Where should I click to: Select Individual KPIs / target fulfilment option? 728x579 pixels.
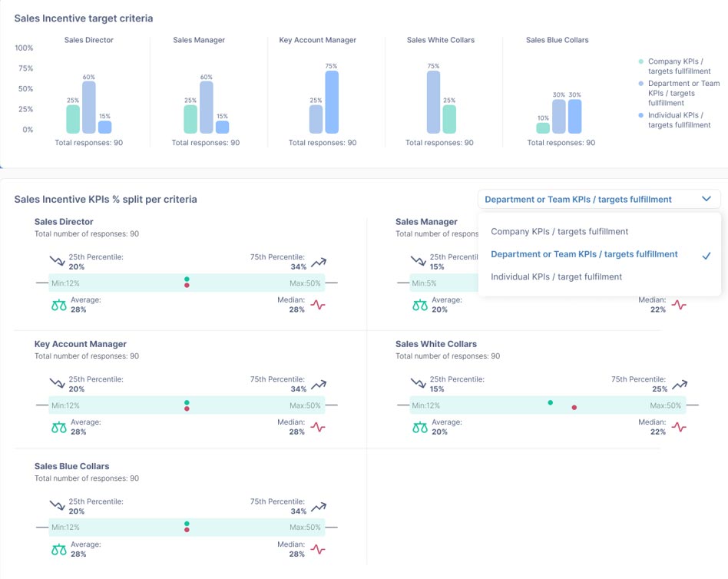(x=556, y=276)
